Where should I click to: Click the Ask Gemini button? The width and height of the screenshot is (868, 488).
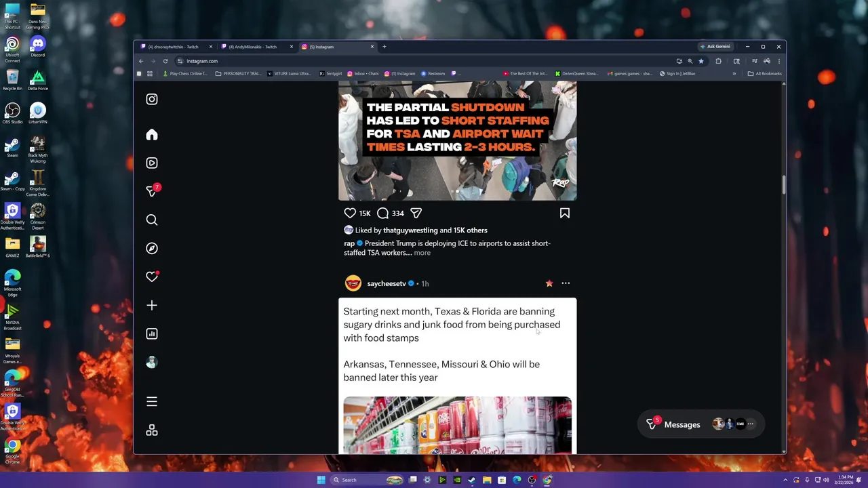coord(715,47)
